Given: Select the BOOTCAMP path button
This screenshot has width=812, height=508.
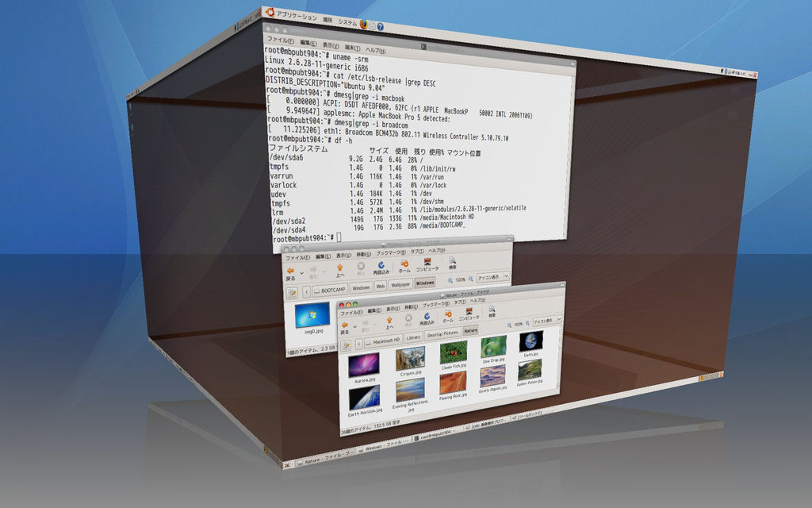Looking at the screenshot, I should (x=330, y=291).
